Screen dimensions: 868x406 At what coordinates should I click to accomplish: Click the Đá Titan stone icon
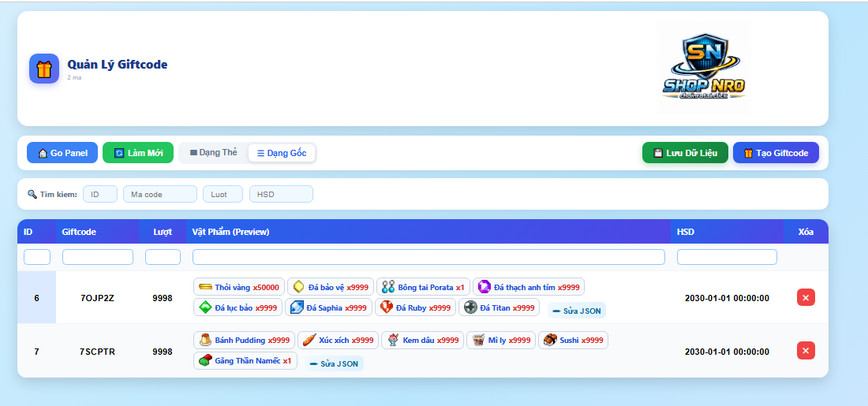pos(470,307)
